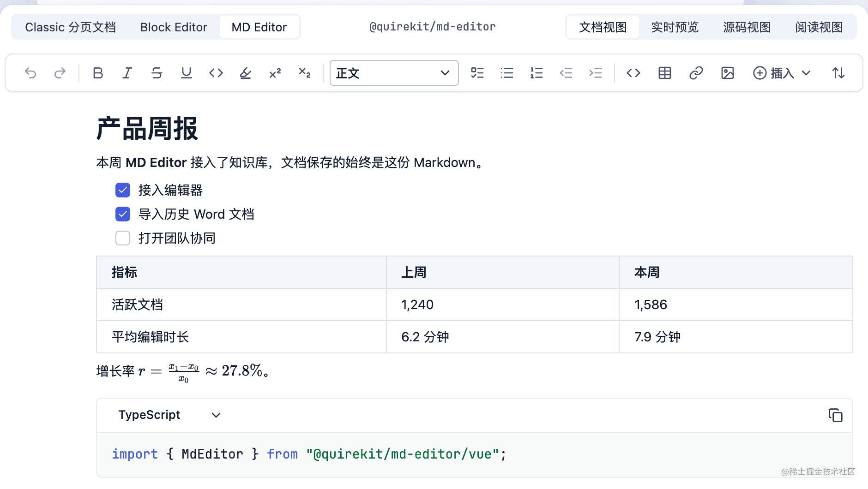Insert a task checklist

(477, 73)
